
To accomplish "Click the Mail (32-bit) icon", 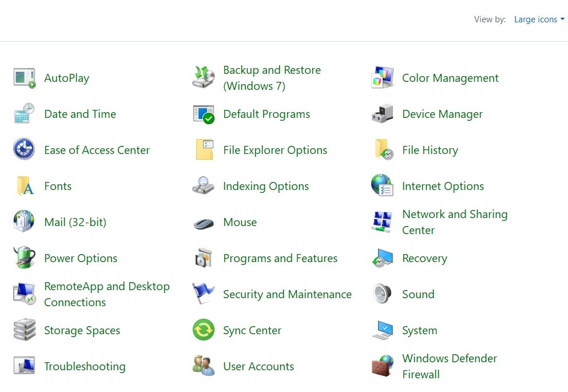I will click(x=24, y=221).
